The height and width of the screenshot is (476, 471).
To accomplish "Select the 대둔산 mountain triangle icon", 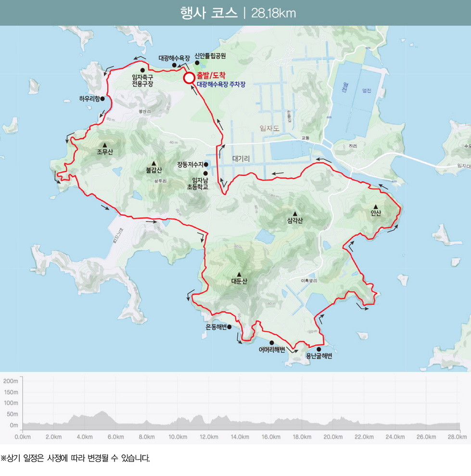I will [x=239, y=274].
